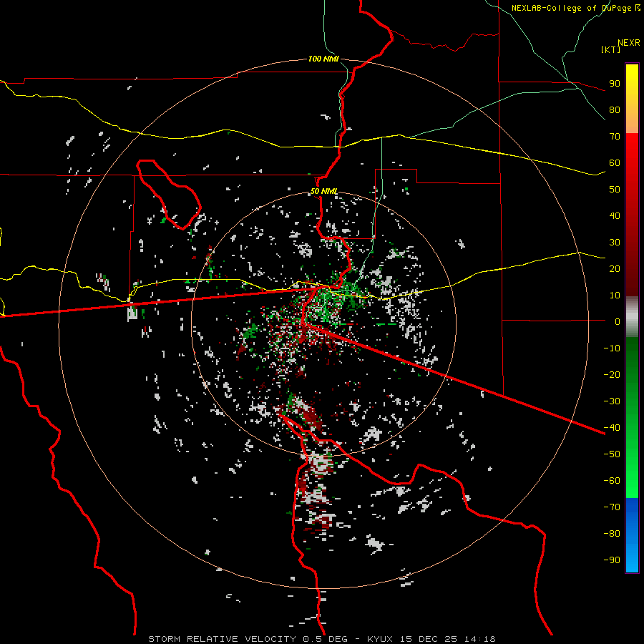The width and height of the screenshot is (644, 644).
Task: Click the 0 value on velocity scale
Action: pyautogui.click(x=618, y=321)
